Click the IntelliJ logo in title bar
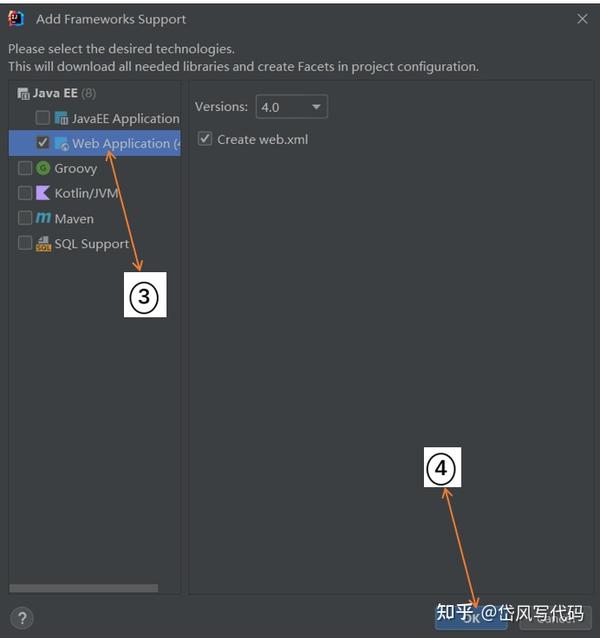600x638 pixels. pyautogui.click(x=16, y=18)
